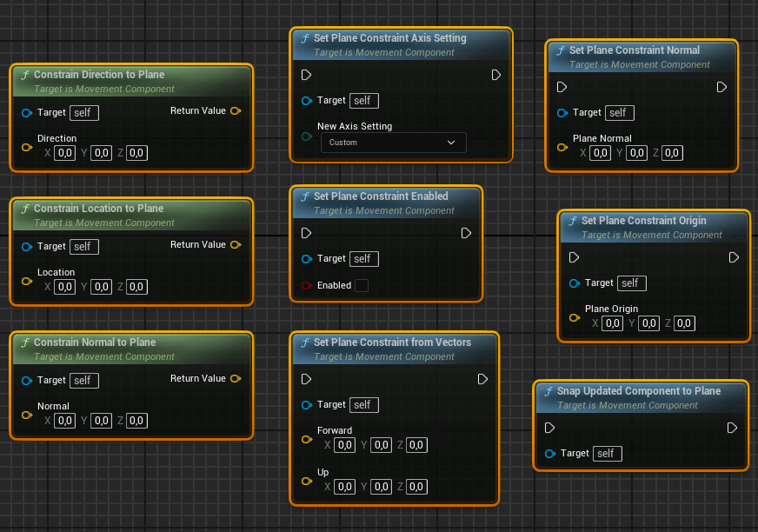Click the Plane Origin vector input pin
758x532 pixels.
(x=574, y=317)
